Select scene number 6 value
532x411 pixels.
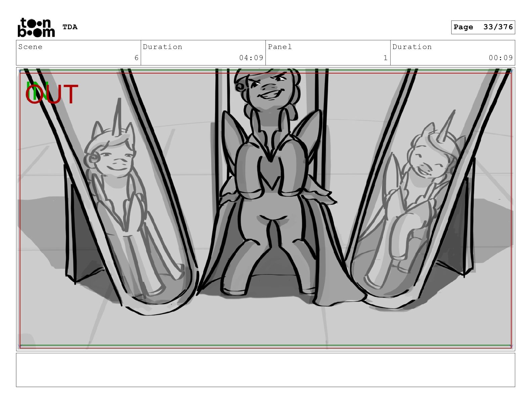pos(136,58)
